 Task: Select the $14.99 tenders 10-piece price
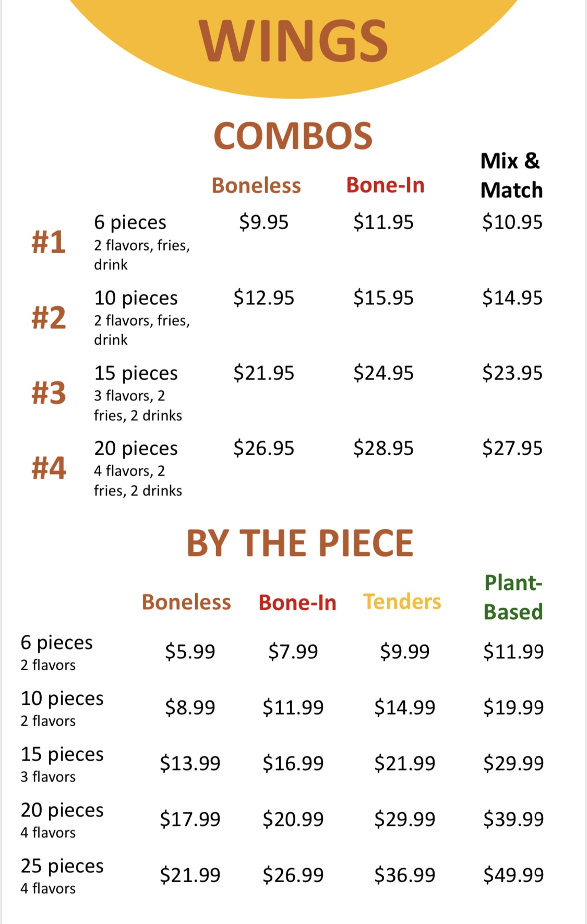pos(404,707)
